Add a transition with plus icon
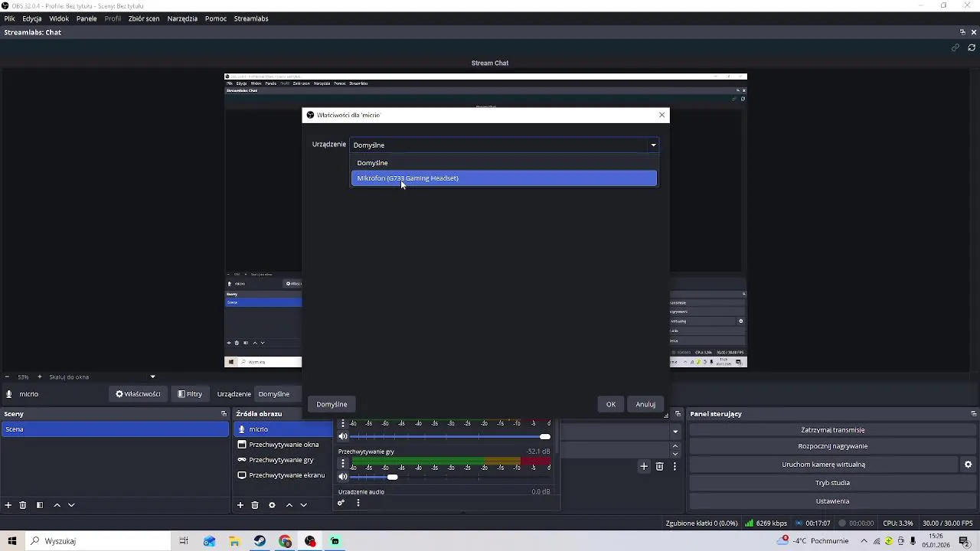The width and height of the screenshot is (980, 551). click(644, 466)
